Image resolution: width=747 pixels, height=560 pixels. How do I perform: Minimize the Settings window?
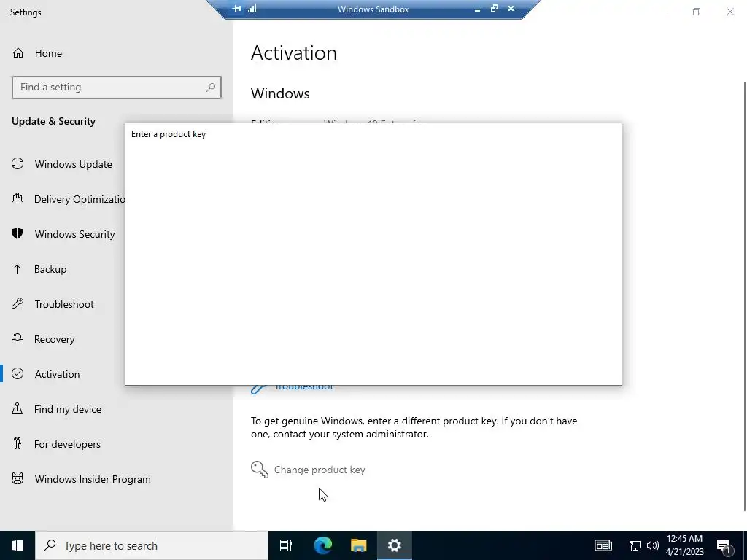click(663, 12)
